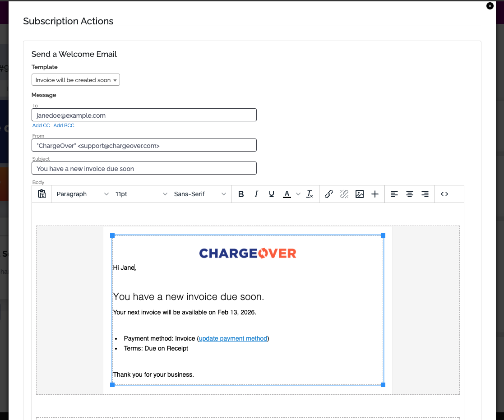504x420 pixels.
Task: Open the source code view
Action: [444, 194]
